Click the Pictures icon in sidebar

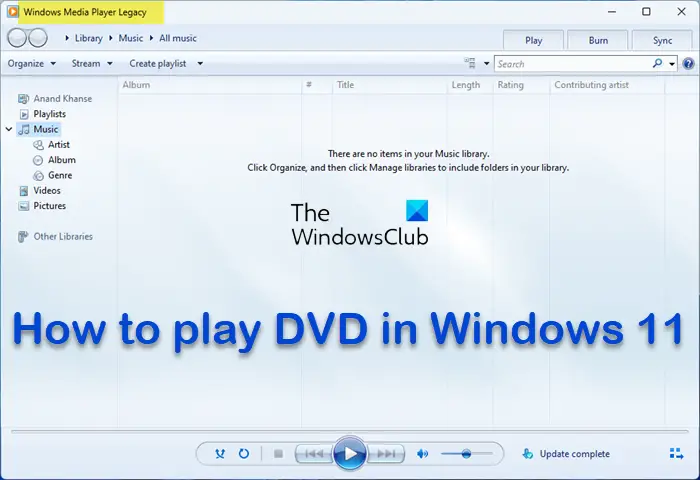point(24,206)
